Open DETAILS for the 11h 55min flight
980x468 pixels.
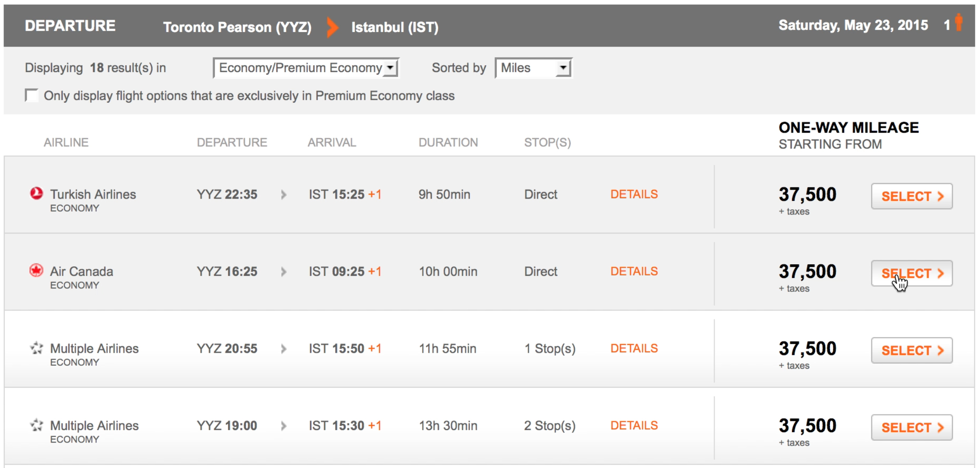coord(634,348)
